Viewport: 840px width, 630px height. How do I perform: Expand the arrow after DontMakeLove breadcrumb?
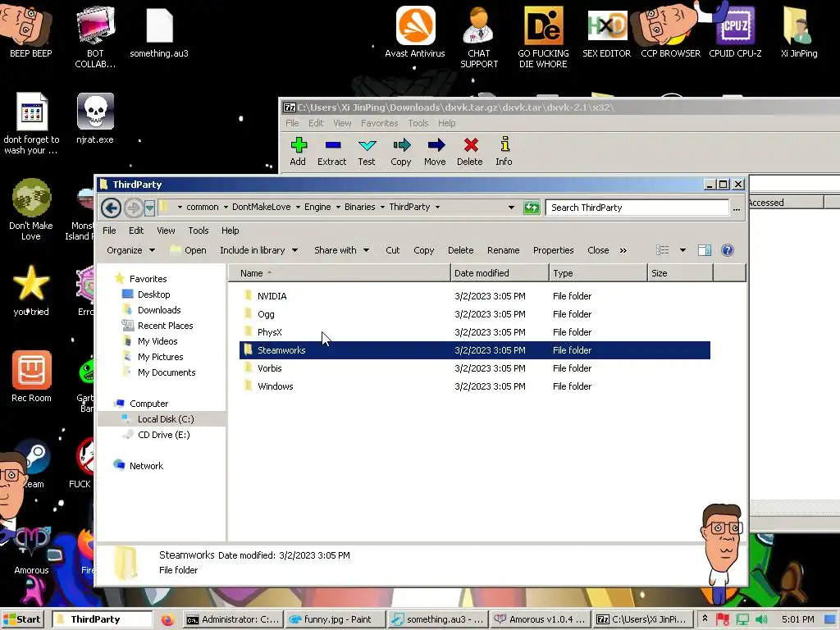[x=298, y=208]
